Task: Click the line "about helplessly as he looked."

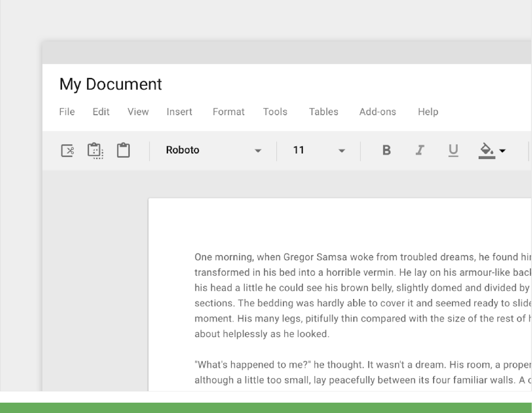Action: coord(262,334)
